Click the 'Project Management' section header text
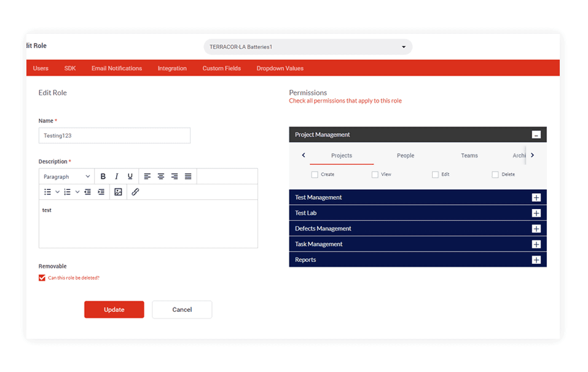Screen dimensions: 588x372 [322, 135]
